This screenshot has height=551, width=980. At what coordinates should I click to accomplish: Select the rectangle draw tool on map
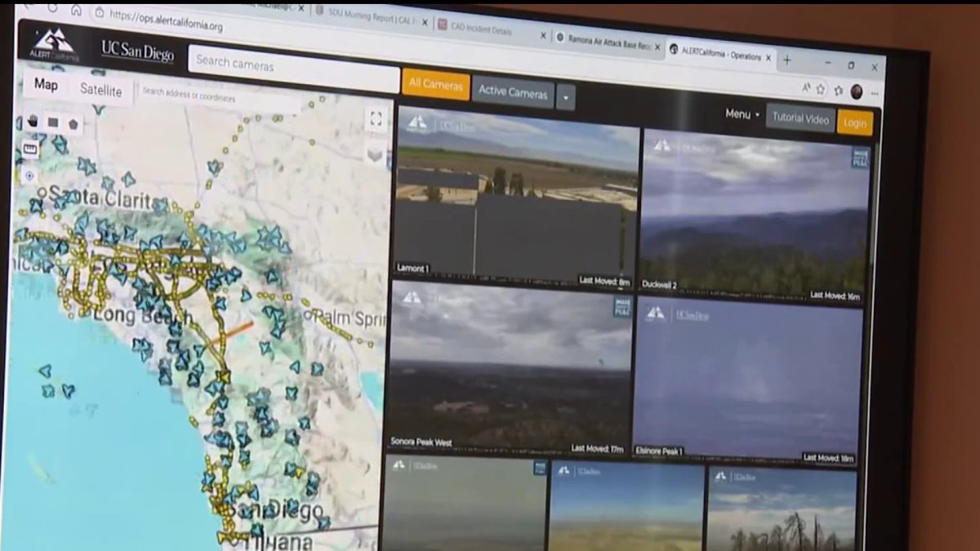(x=52, y=122)
